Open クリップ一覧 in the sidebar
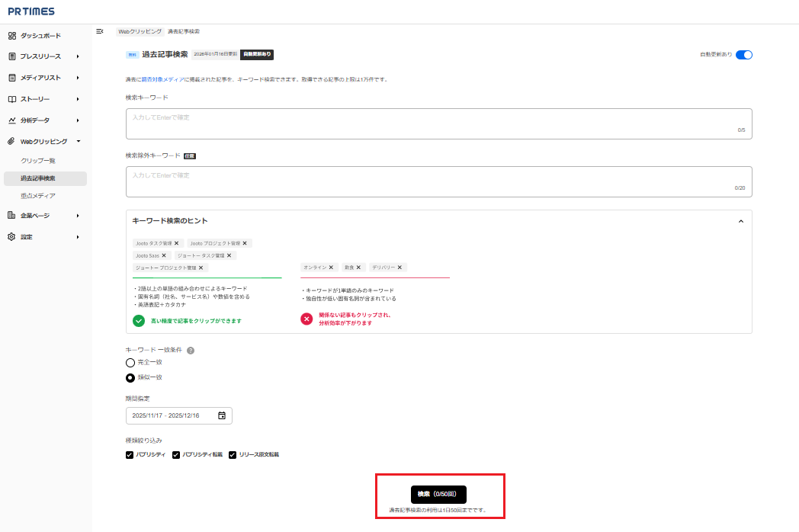This screenshot has width=799, height=532. coord(38,161)
